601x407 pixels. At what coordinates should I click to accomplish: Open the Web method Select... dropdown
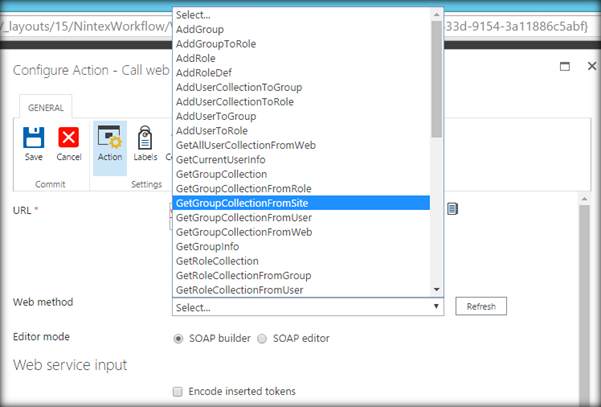click(x=308, y=307)
